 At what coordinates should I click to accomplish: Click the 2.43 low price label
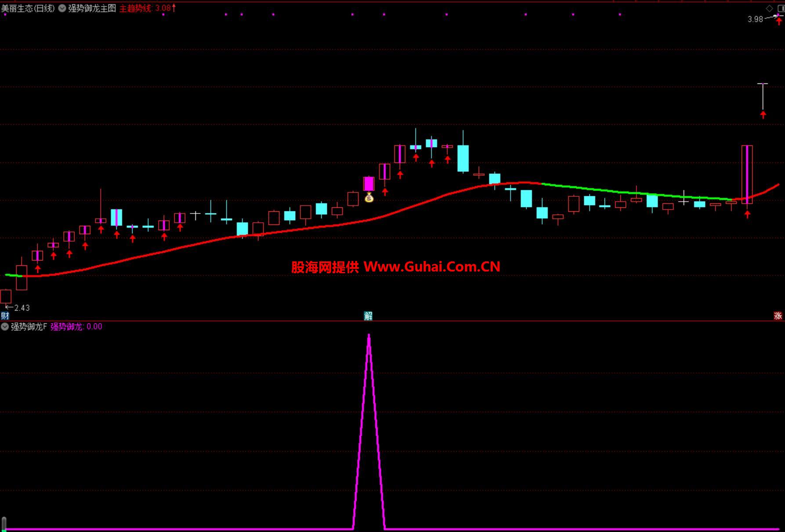[x=22, y=308]
